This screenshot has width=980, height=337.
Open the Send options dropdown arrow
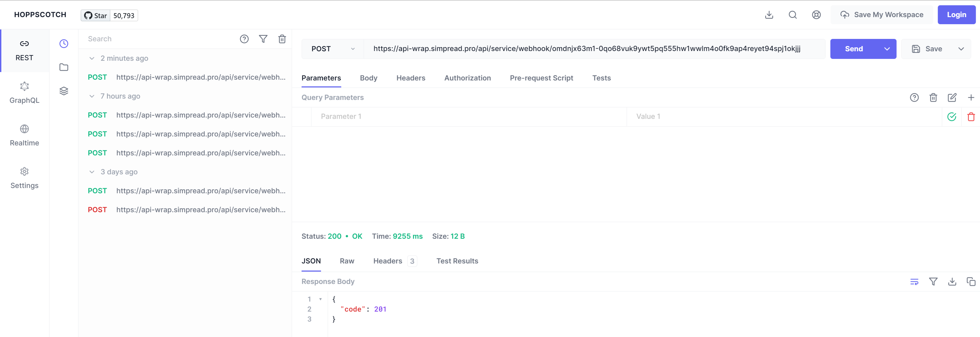click(887, 49)
